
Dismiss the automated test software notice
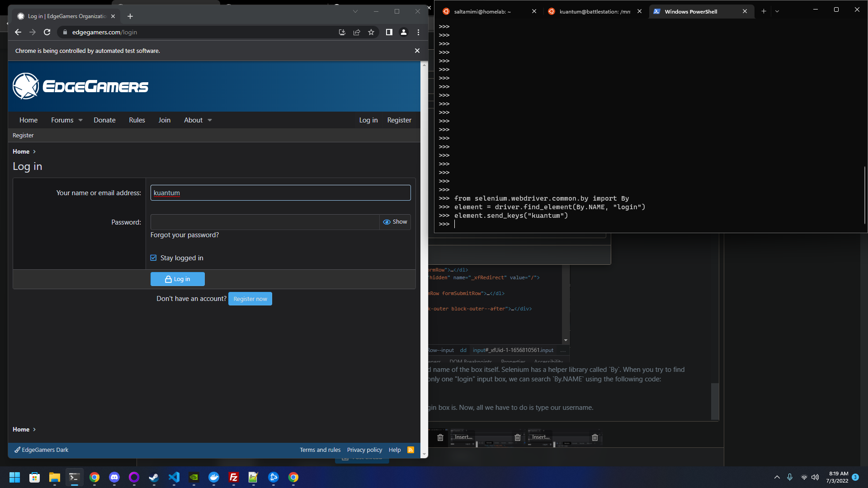[x=417, y=51]
